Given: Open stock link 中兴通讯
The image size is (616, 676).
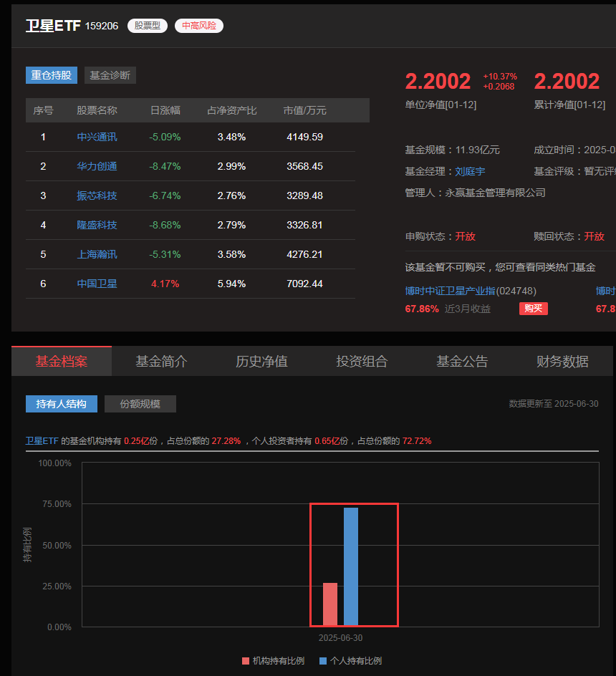Looking at the screenshot, I should (97, 137).
